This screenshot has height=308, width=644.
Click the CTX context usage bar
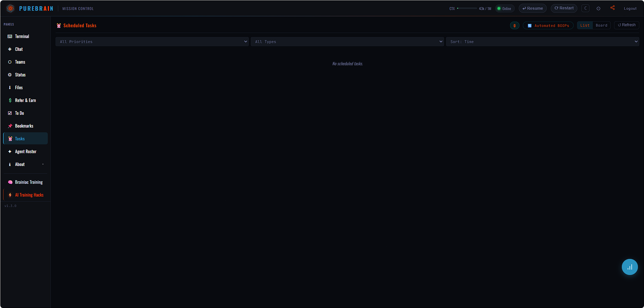(467, 8)
